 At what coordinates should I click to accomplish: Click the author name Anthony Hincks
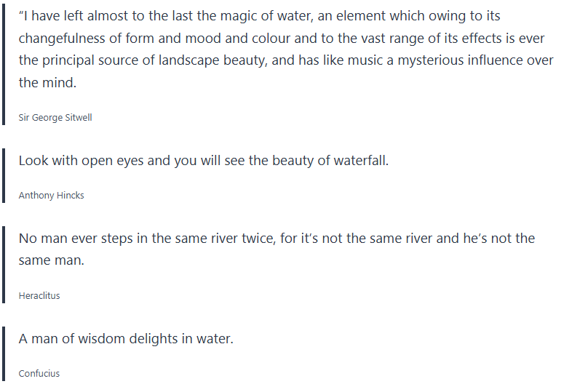click(x=51, y=195)
